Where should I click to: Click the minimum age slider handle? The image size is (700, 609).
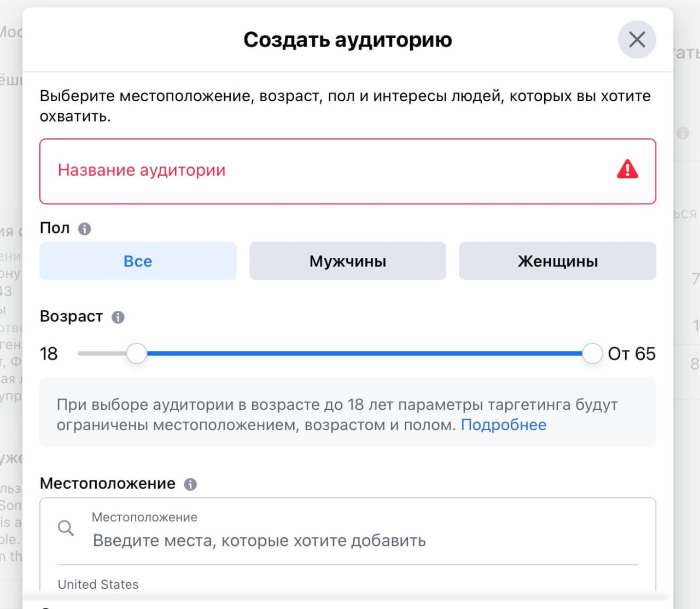[137, 353]
